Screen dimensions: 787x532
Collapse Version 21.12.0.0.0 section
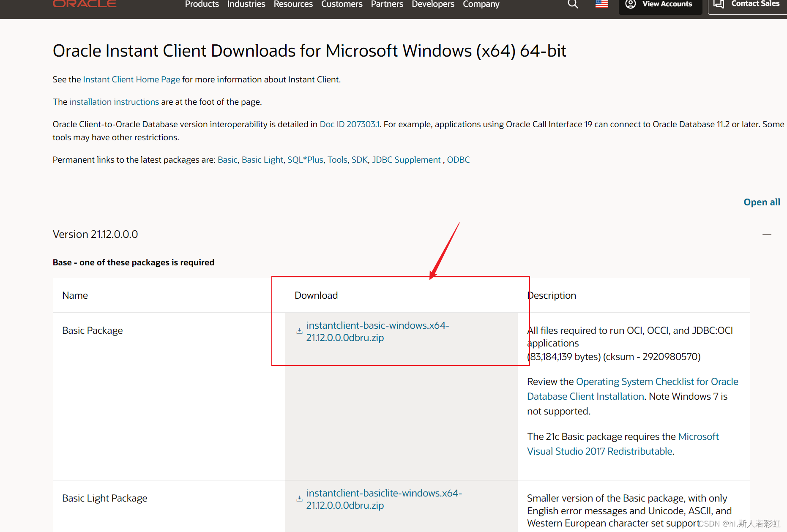pyautogui.click(x=767, y=234)
